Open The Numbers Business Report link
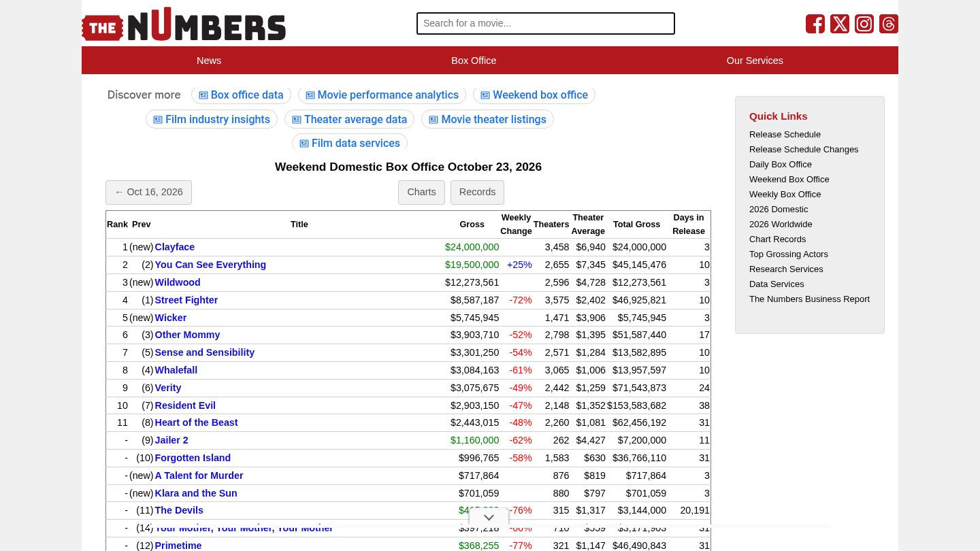This screenshot has height=551, width=980. (809, 299)
